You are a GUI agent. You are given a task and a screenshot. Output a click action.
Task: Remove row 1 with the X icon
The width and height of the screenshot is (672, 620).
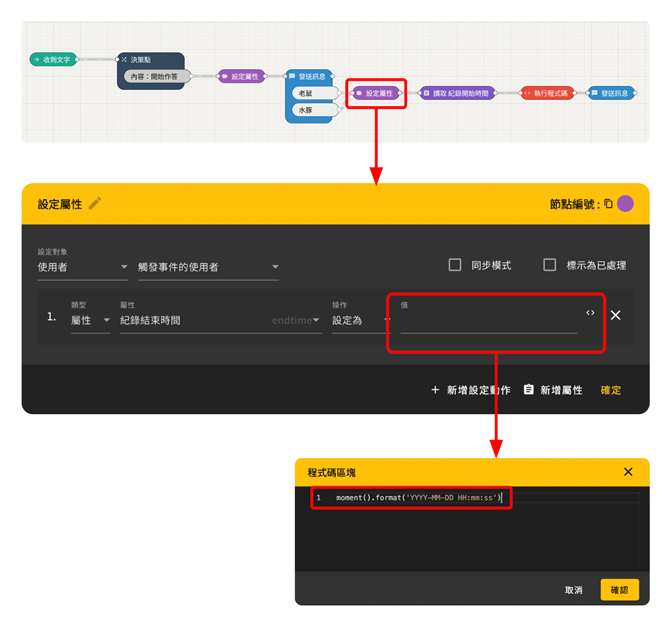[x=615, y=315]
